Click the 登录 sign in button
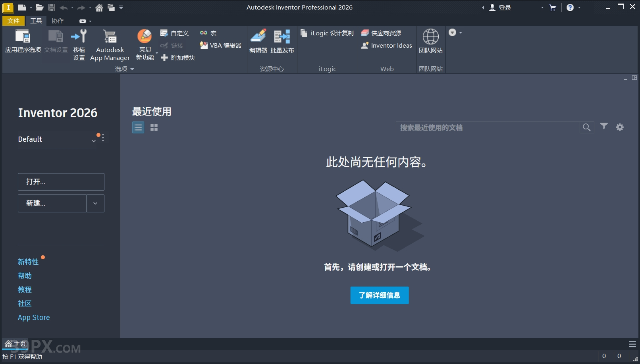Screen dimensions: 640x364 [500, 8]
